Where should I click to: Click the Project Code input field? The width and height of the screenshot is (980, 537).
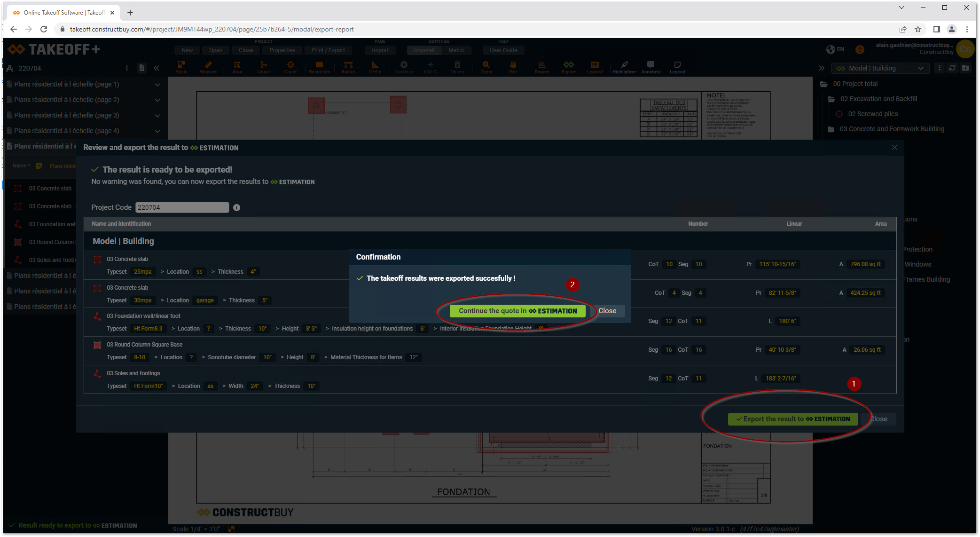tap(182, 207)
